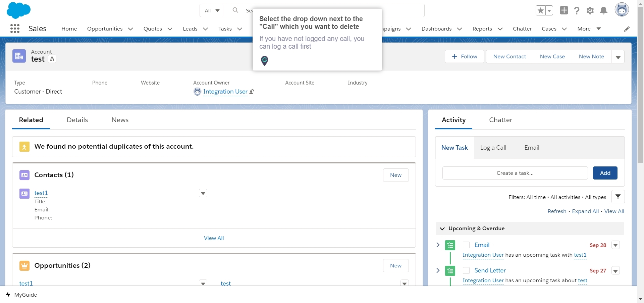This screenshot has width=644, height=303.
Task: Click the Create a task input field
Action: tap(515, 173)
